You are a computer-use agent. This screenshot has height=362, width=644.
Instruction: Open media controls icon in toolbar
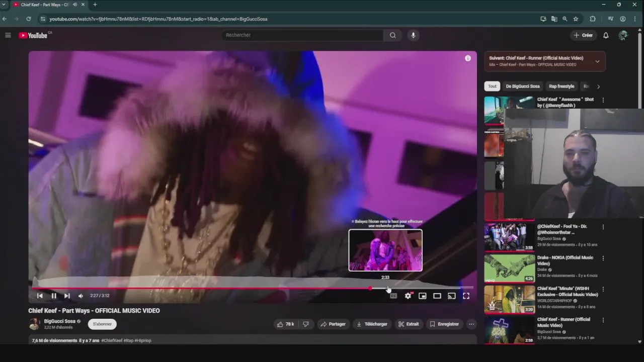pos(611,19)
